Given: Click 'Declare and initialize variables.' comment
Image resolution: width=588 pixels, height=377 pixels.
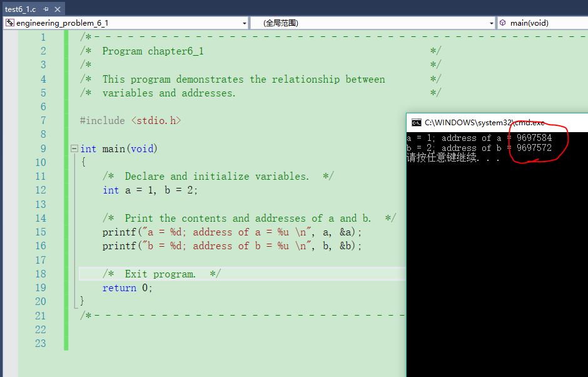Looking at the screenshot, I should click(218, 176).
